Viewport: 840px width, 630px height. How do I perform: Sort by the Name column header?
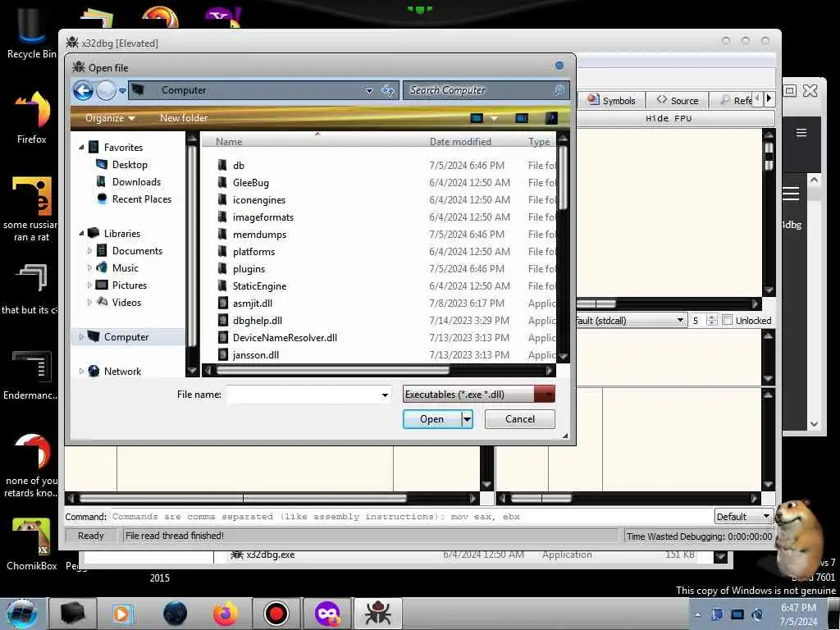(229, 141)
